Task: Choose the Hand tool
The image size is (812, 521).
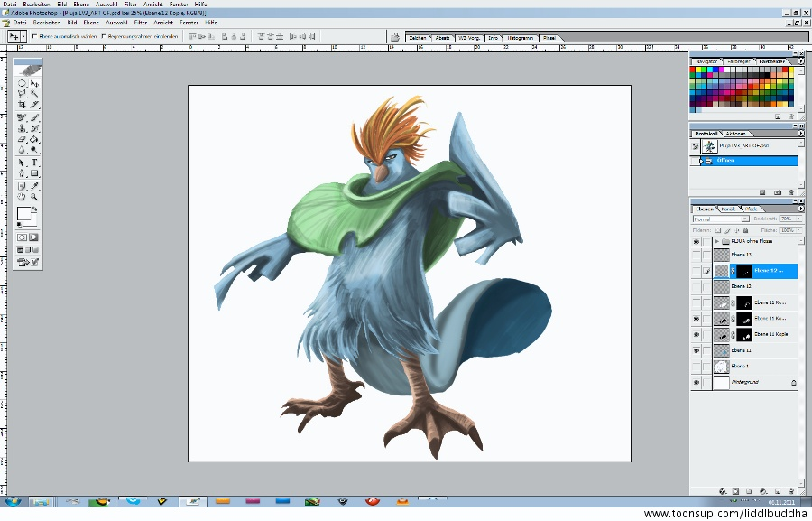Action: pyautogui.click(x=22, y=196)
